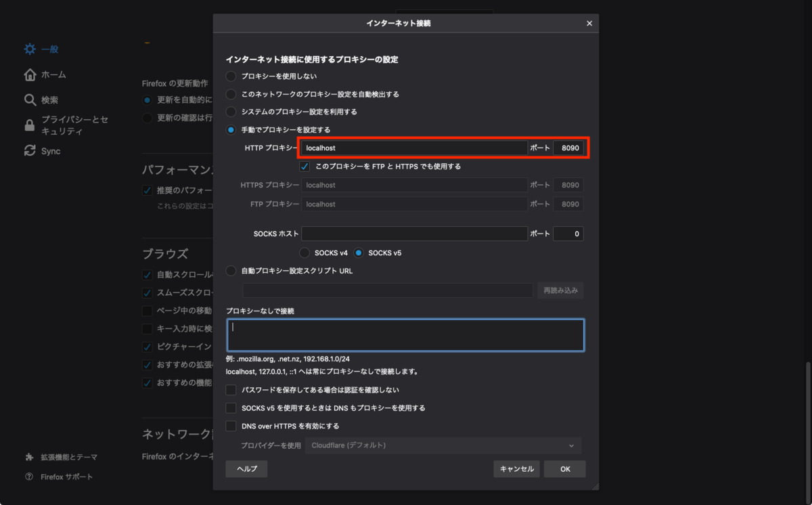Click the SOCKS port field showing 0
The image size is (812, 505).
click(x=568, y=234)
